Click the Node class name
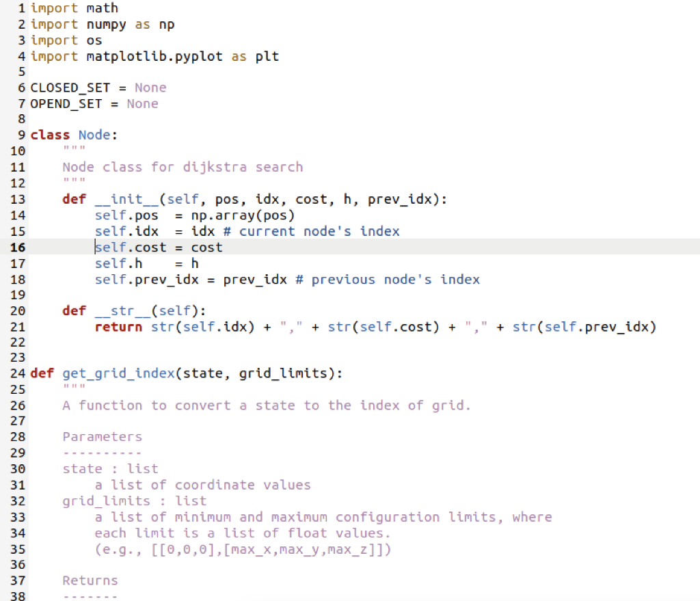700x601 pixels. (94, 135)
